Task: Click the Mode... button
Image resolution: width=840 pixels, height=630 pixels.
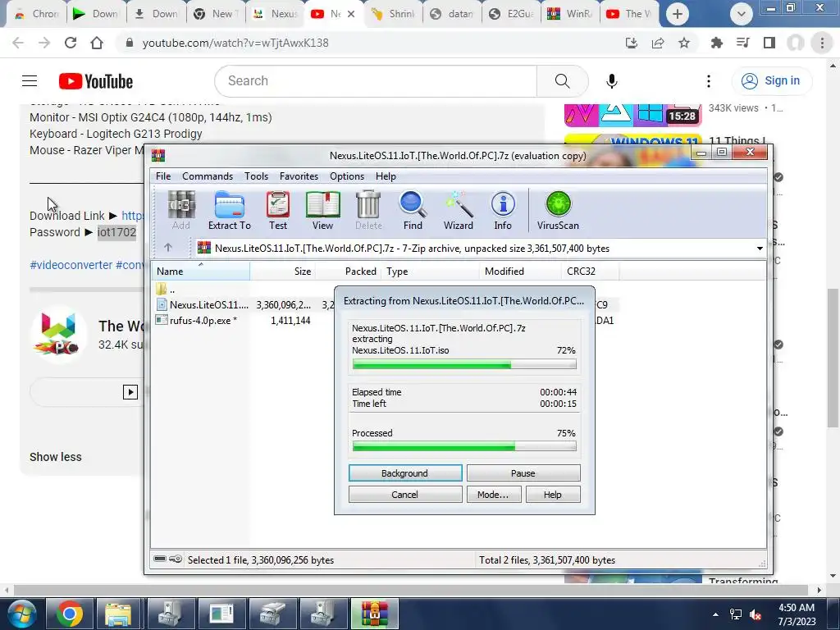Action: click(493, 495)
